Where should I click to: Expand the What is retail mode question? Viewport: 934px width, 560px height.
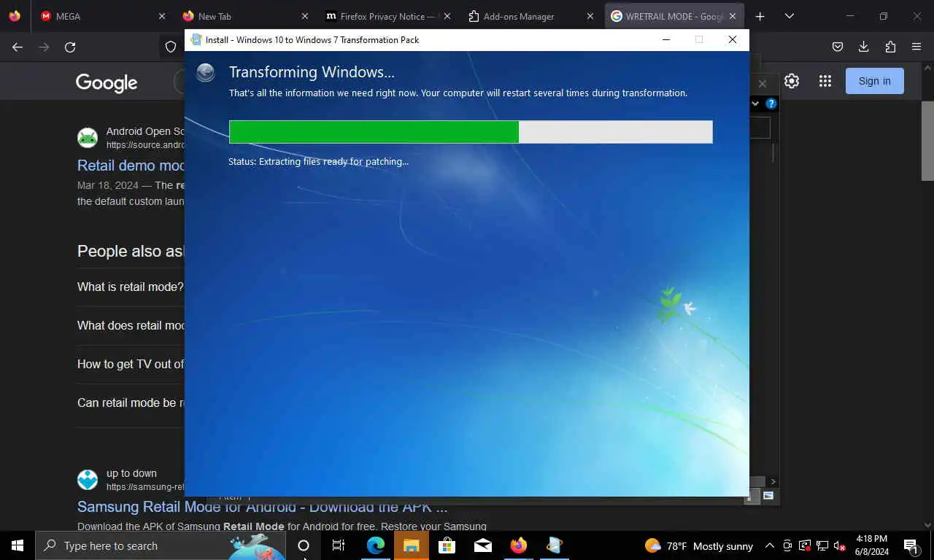pos(130,287)
